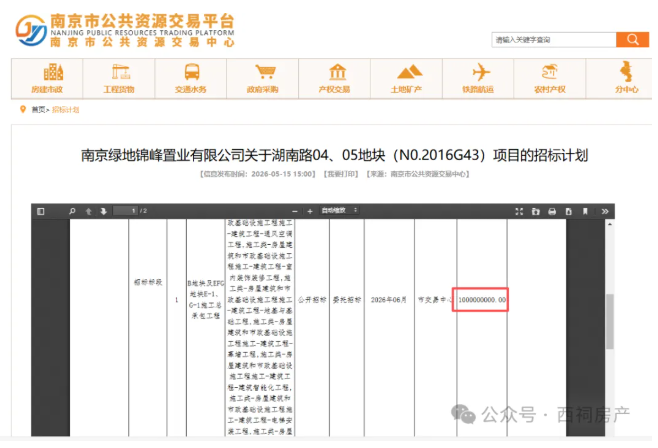Focus the keyword search box
Image resolution: width=658 pixels, height=448 pixels.
(554, 40)
